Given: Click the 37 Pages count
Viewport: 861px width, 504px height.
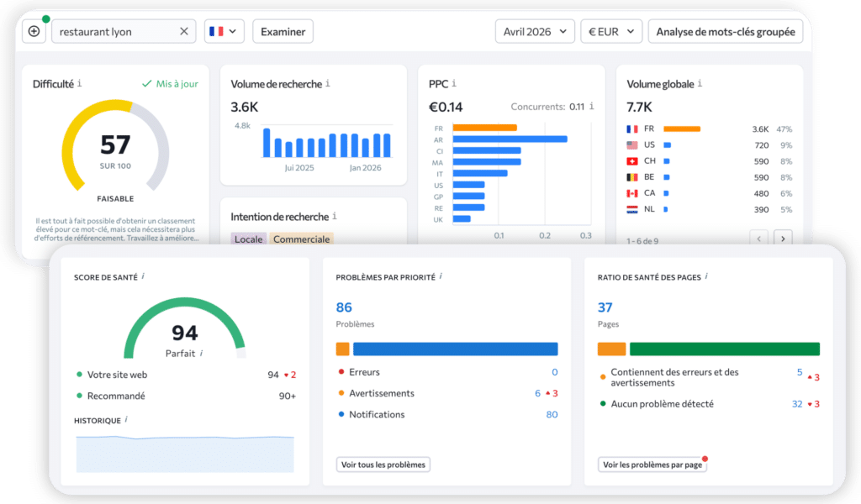Looking at the screenshot, I should [605, 307].
